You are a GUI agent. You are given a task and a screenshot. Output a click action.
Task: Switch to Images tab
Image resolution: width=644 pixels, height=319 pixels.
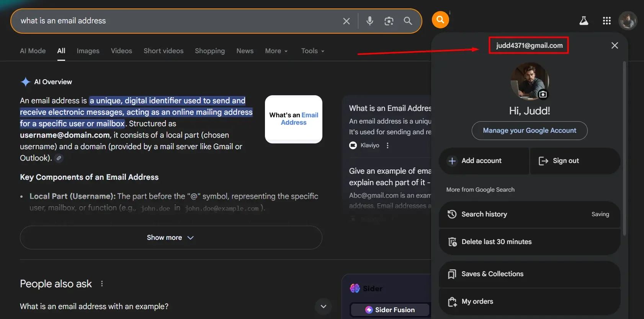[88, 51]
